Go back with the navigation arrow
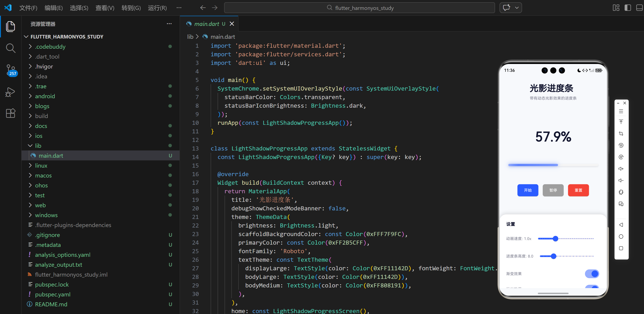 203,8
